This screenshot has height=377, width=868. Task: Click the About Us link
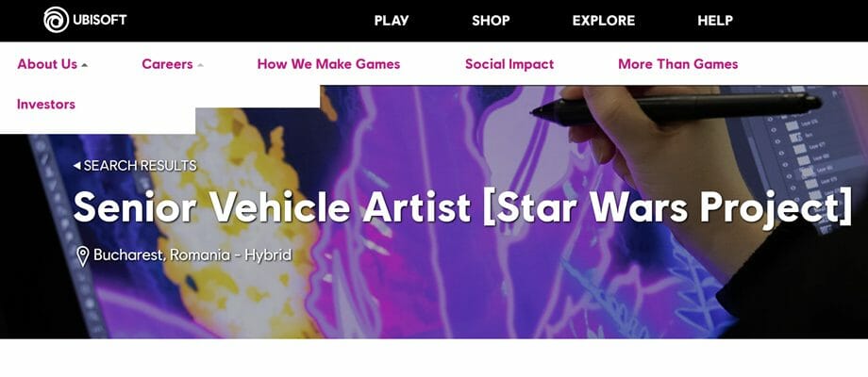point(47,64)
